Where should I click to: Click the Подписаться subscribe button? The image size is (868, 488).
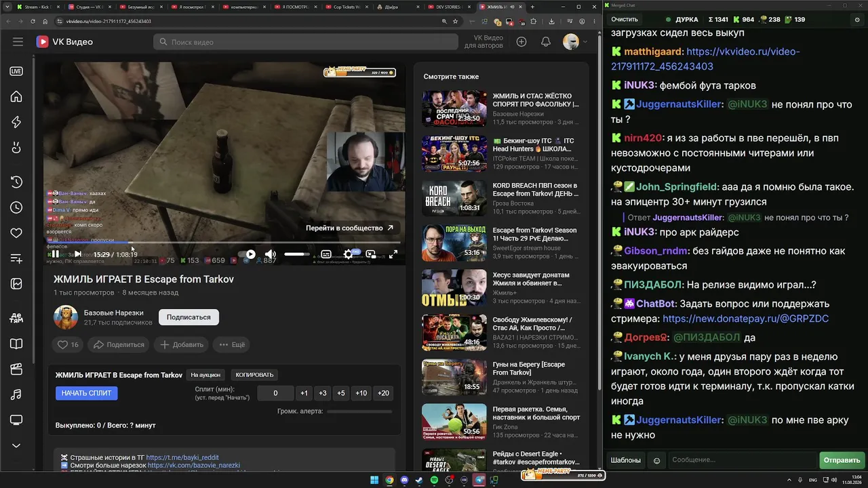coord(189,317)
